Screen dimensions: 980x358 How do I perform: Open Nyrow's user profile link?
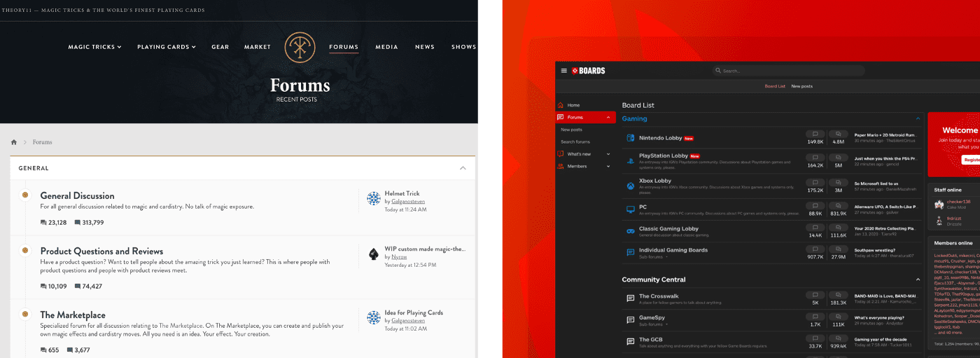[x=399, y=257]
